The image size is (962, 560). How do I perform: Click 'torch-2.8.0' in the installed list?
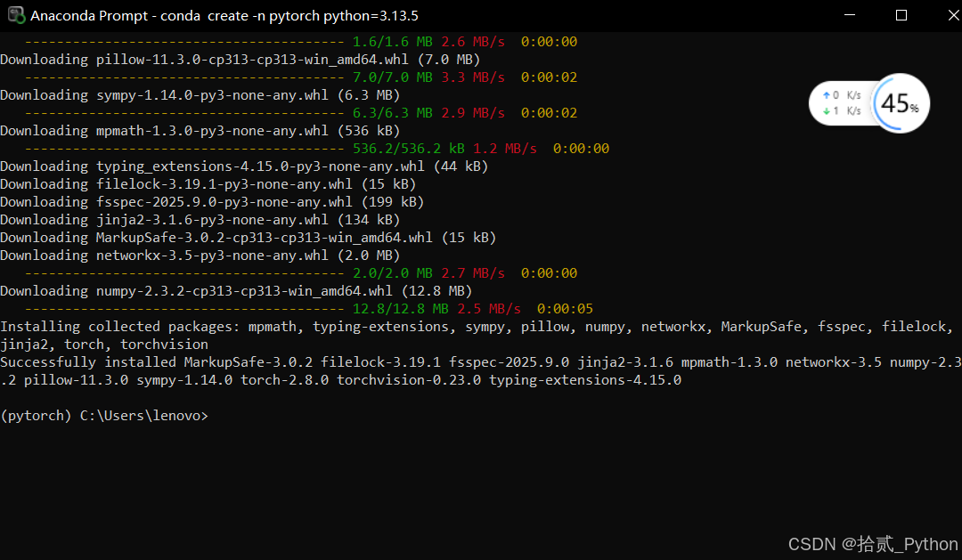[x=284, y=379]
